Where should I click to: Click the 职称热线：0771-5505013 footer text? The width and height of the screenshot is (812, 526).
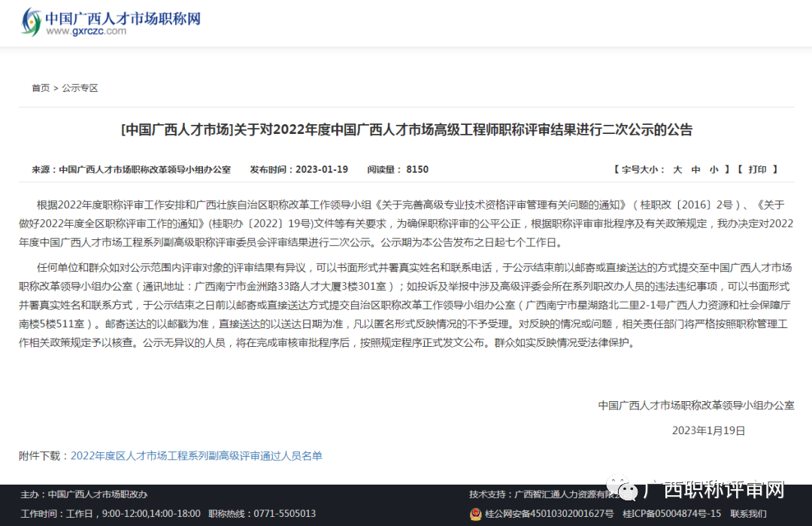click(262, 513)
